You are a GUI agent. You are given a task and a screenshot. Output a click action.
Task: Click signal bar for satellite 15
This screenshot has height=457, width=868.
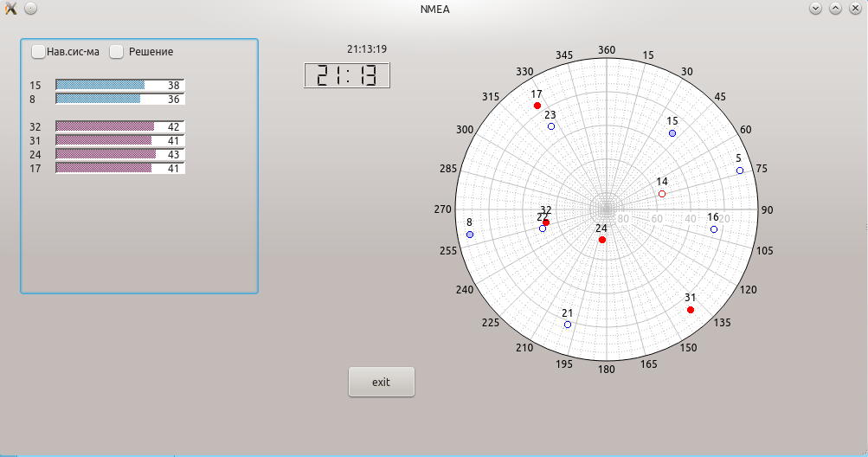tap(119, 86)
